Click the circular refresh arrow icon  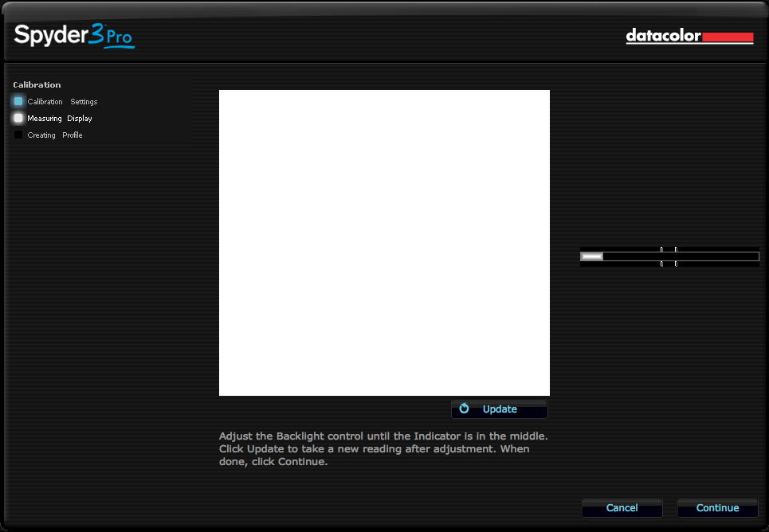[x=465, y=409]
